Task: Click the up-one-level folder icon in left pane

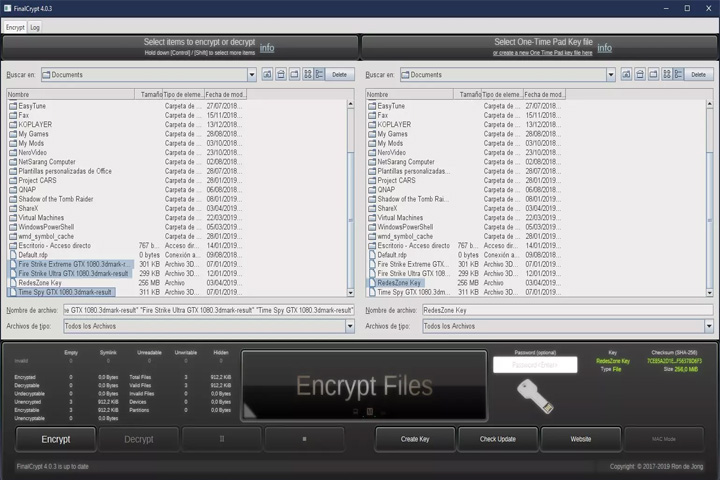Action: pos(267,74)
